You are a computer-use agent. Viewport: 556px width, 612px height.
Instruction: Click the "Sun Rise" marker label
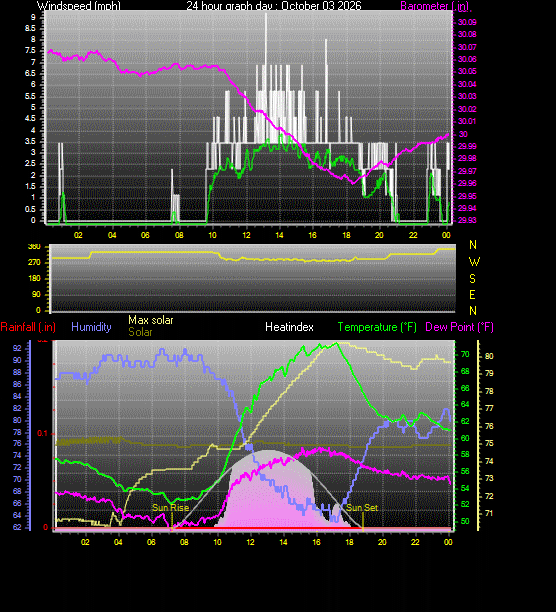pyautogui.click(x=171, y=507)
